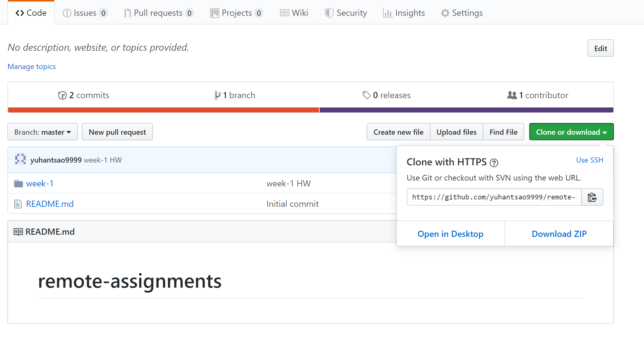Screen dimensions: 644x340
Task: Select the HTTPS clone URL field
Action: tap(494, 197)
